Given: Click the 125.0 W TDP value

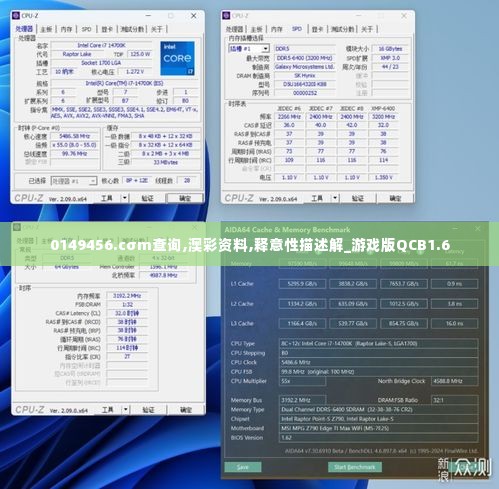Looking at the screenshot, I should tap(140, 54).
